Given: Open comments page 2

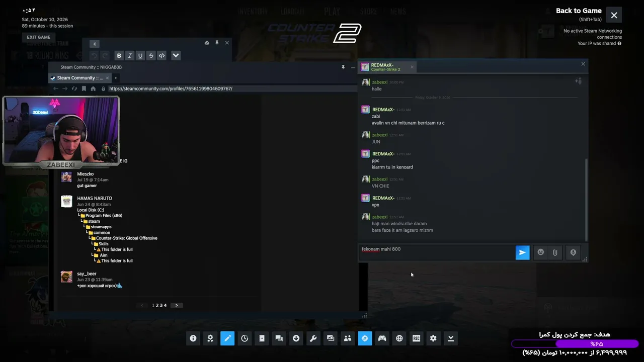Looking at the screenshot, I should point(157,305).
